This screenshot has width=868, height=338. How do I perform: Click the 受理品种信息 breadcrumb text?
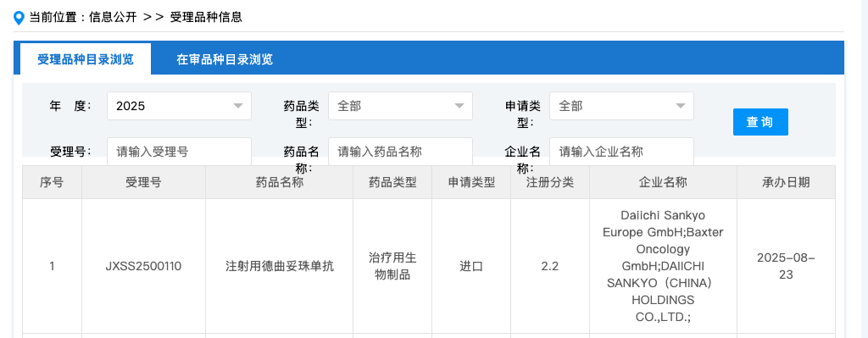click(206, 17)
